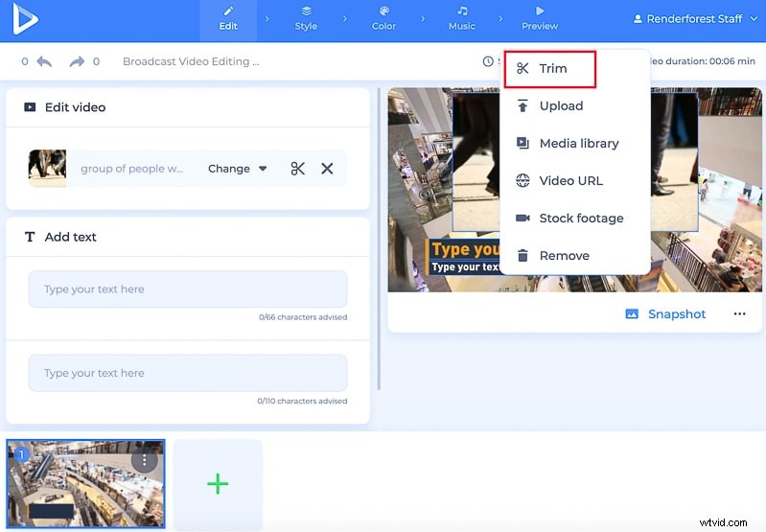Switch to the Style step
This screenshot has width=766, height=532.
tap(306, 19)
